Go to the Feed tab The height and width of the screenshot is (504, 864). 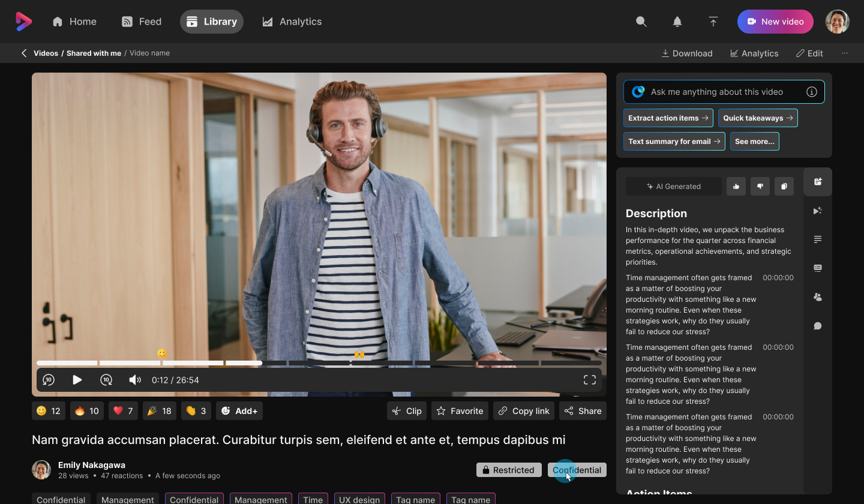(x=142, y=22)
